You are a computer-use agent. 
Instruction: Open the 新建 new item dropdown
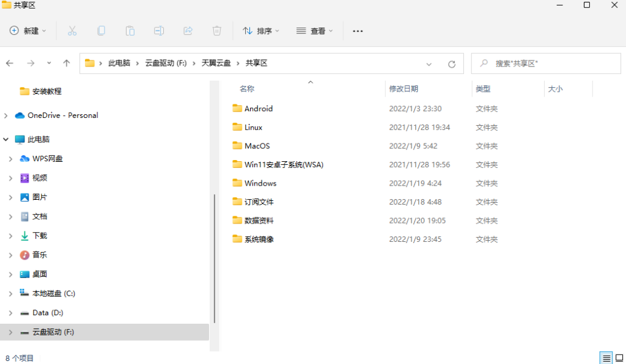coord(28,31)
